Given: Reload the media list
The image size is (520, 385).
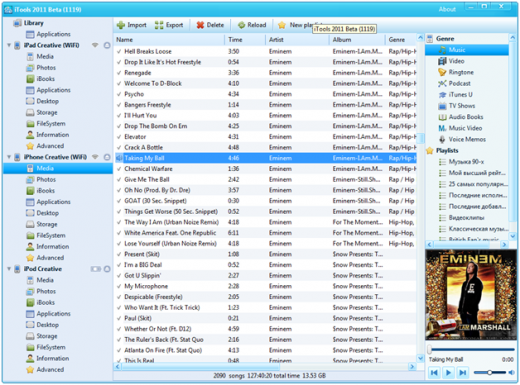Looking at the screenshot, I should (252, 25).
